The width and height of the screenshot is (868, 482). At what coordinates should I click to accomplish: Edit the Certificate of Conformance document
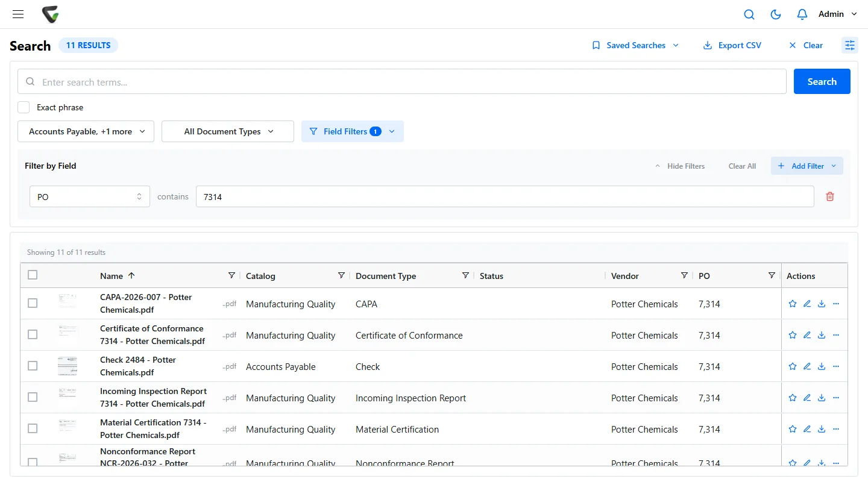point(807,335)
